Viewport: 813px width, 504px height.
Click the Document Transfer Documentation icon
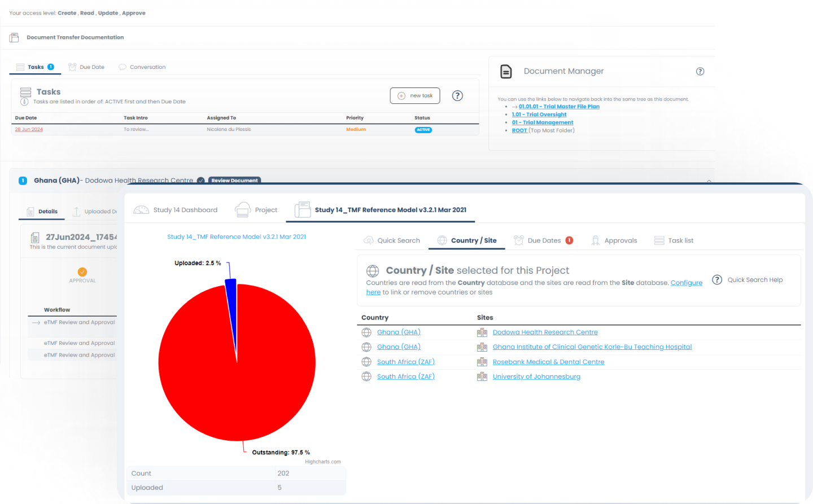[14, 37]
